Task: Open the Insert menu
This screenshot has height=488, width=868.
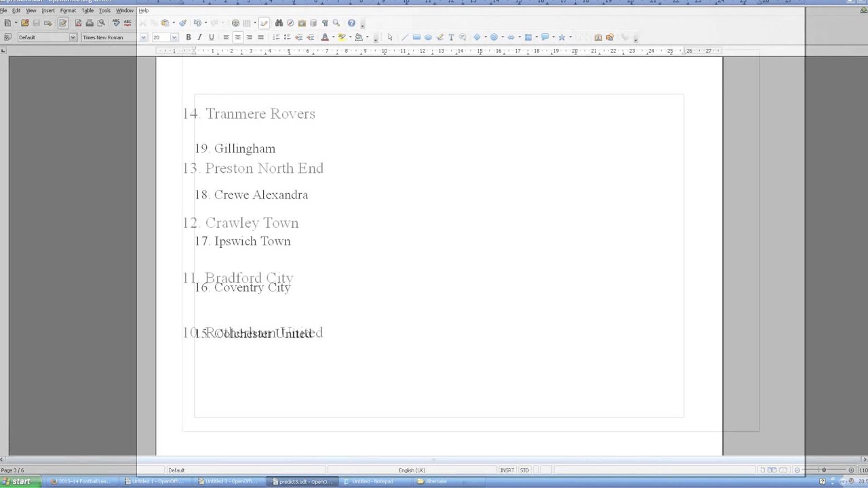Action: point(48,11)
